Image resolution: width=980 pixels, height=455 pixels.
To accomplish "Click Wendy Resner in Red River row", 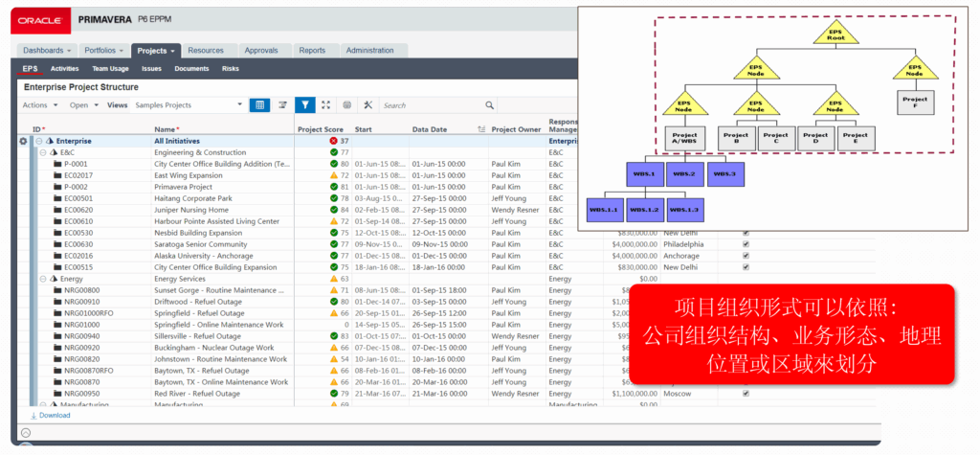I will tap(515, 394).
